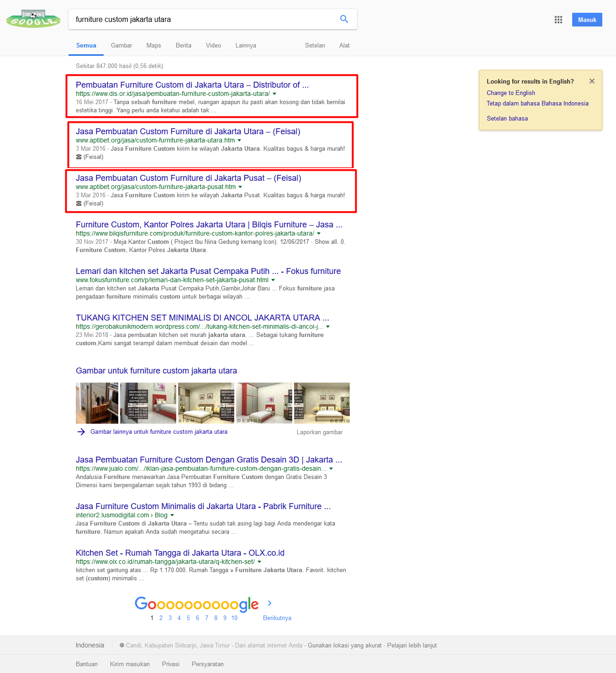
Task: Open dropdown arrow beside bilqisfurniture.com URL
Action: 319,234
